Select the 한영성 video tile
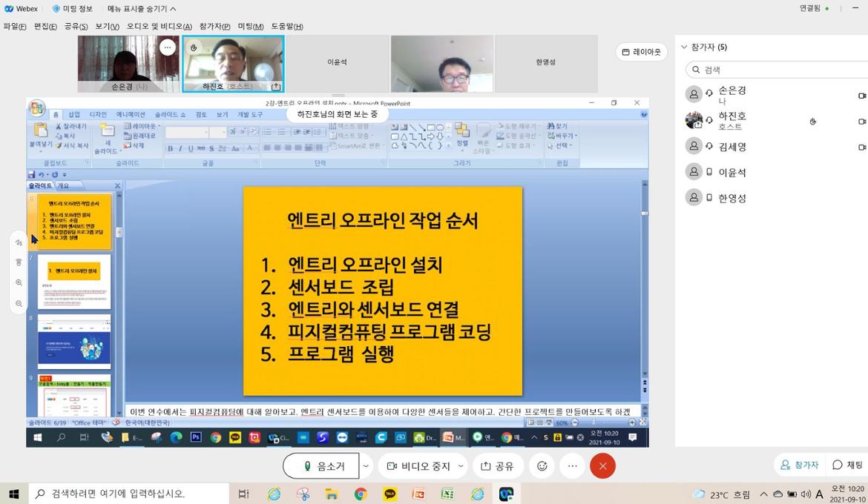The image size is (868, 504). (x=546, y=64)
